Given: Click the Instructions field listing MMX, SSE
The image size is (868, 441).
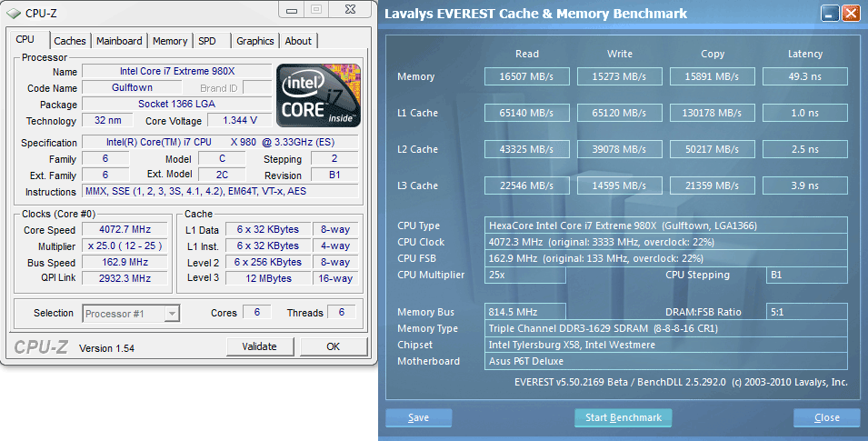Looking at the screenshot, I should pos(220,192).
